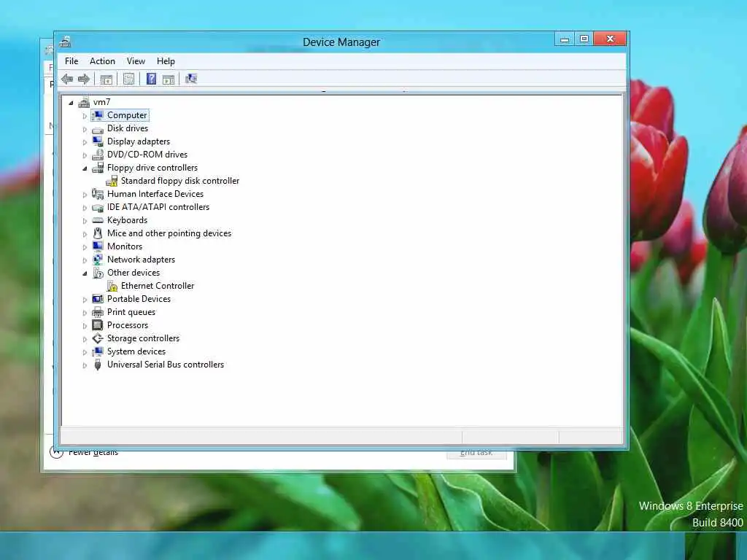Click the Processors chip icon

(98, 325)
